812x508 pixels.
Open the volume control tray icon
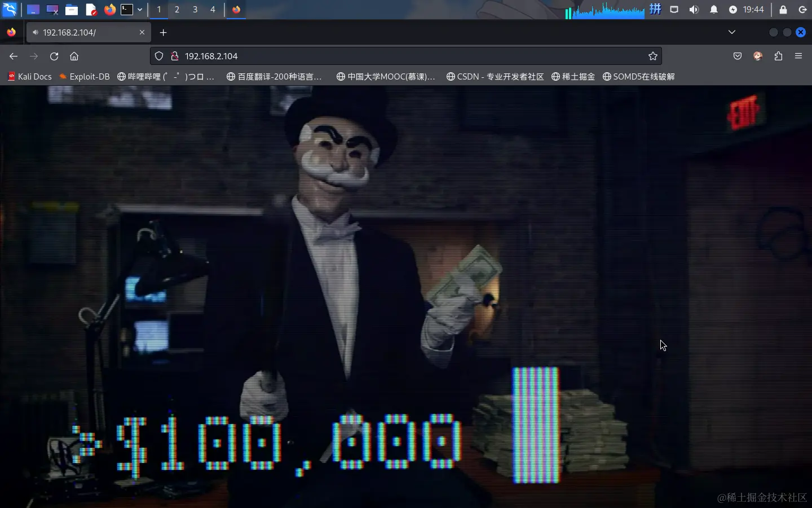(694, 10)
